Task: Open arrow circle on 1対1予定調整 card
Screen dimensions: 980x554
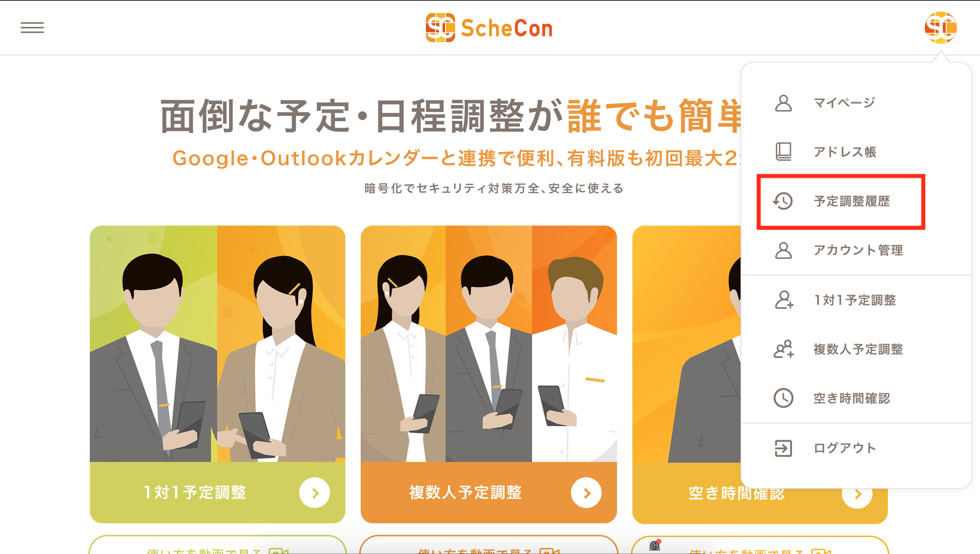Action: coord(315,493)
